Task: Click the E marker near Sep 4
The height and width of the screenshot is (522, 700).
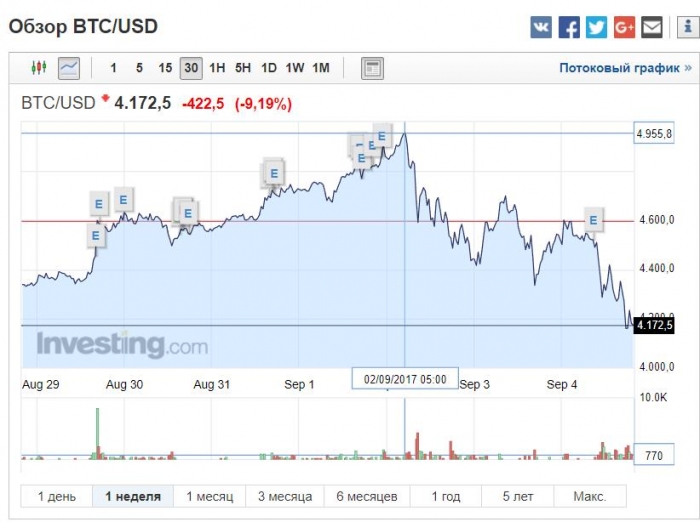Action: (593, 220)
